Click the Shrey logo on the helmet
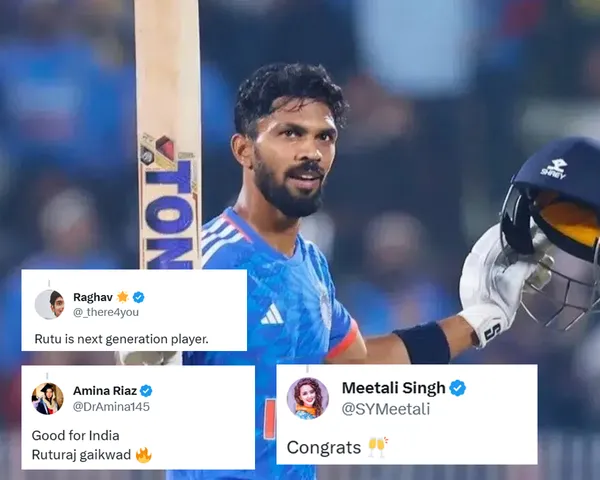This screenshot has height=480, width=600. pyautogui.click(x=554, y=168)
